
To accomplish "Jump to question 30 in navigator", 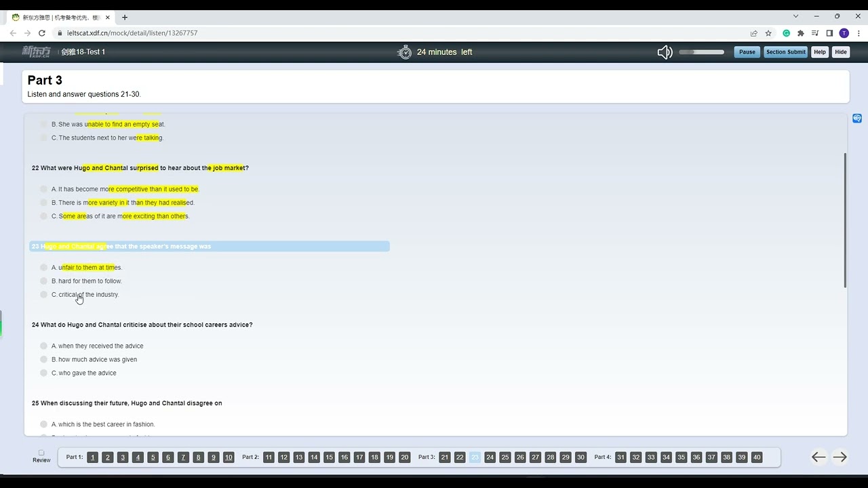I will point(580,457).
